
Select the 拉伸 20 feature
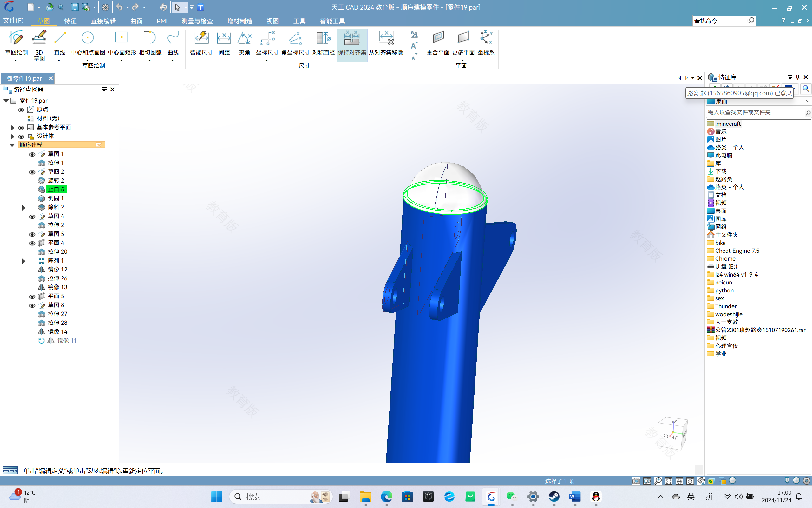(x=57, y=252)
